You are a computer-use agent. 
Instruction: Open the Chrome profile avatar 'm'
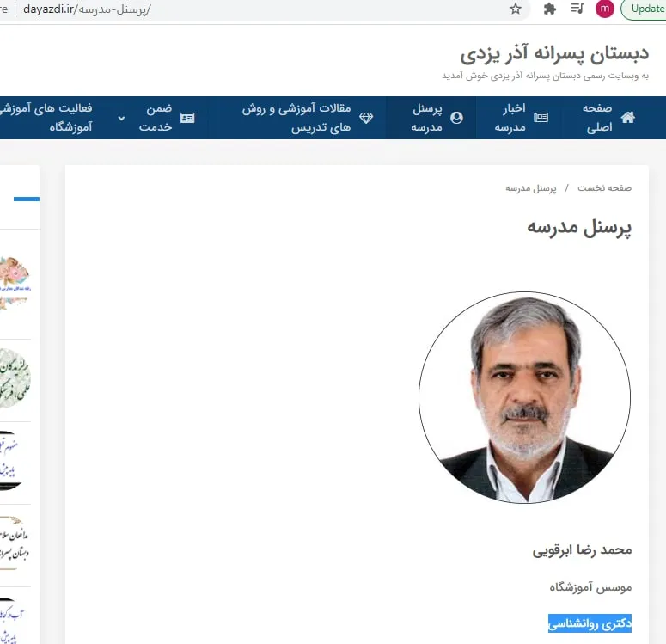pyautogui.click(x=604, y=9)
